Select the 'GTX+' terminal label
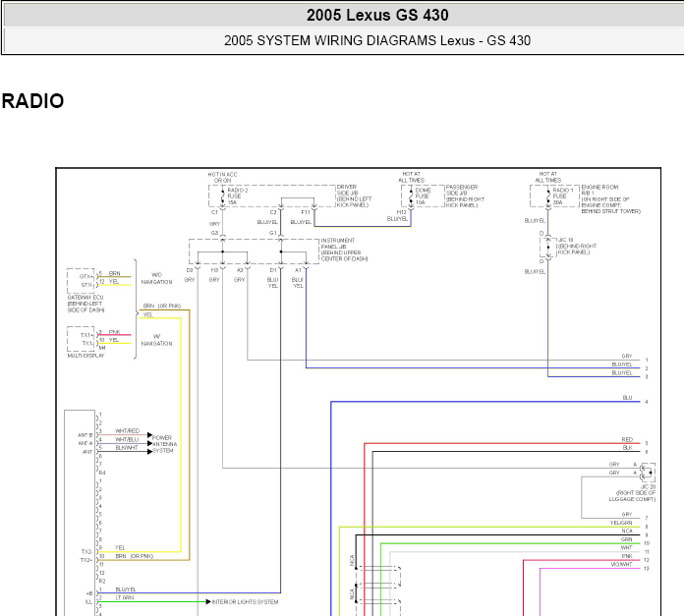Viewport: 684px width, 616px height. (86, 276)
